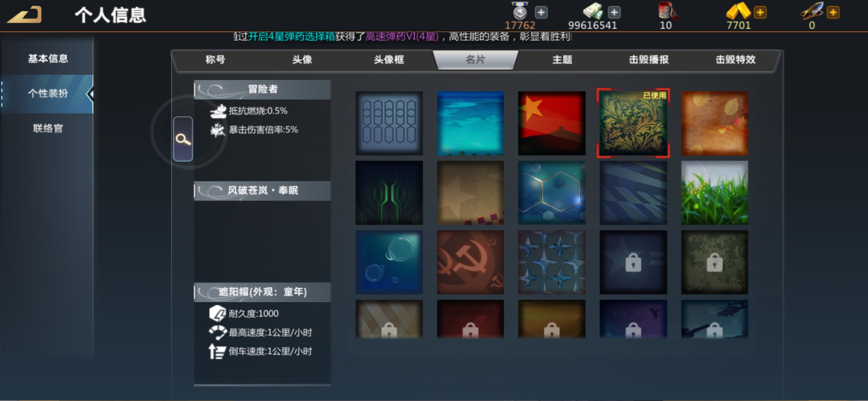
Task: Click the locked camouflage pattern card
Action: [x=714, y=262]
